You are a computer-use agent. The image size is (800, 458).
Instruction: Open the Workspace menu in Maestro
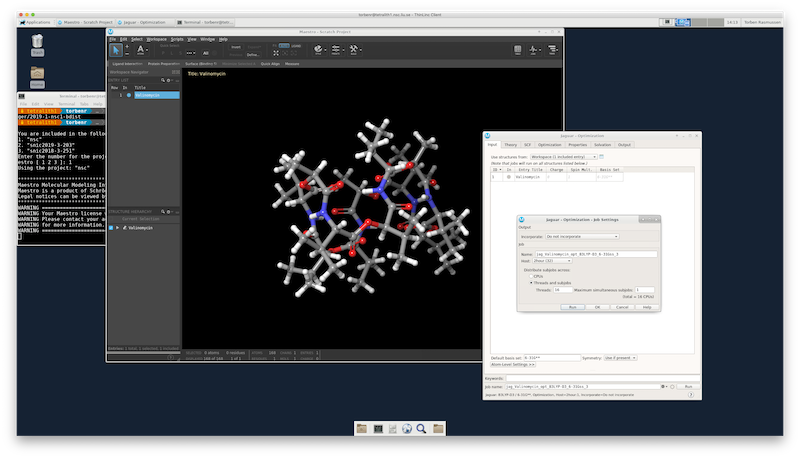coord(156,39)
